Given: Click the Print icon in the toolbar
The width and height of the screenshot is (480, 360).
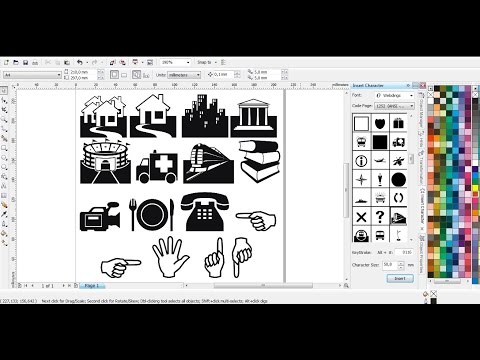Looking at the screenshot, I should pyautogui.click(x=35, y=62).
